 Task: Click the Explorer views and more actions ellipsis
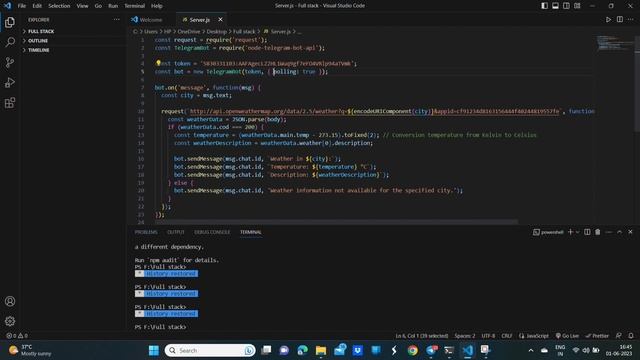pos(117,20)
